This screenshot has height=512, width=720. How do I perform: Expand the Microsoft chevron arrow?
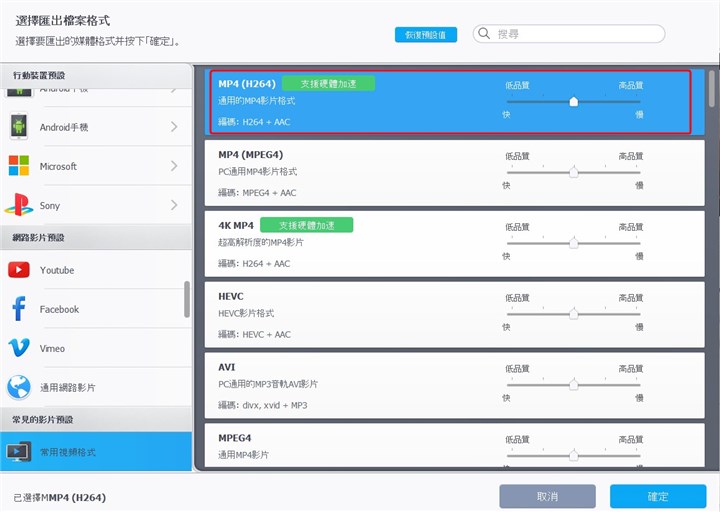(174, 166)
